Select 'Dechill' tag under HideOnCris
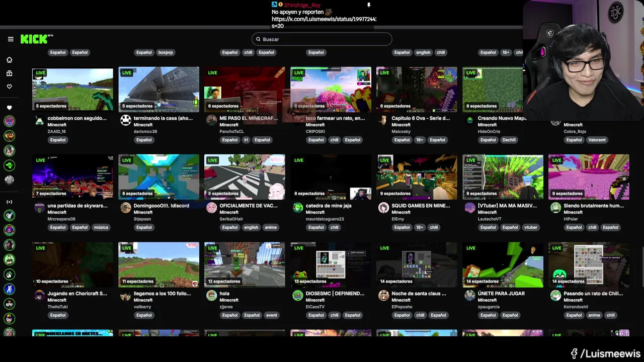 point(509,140)
